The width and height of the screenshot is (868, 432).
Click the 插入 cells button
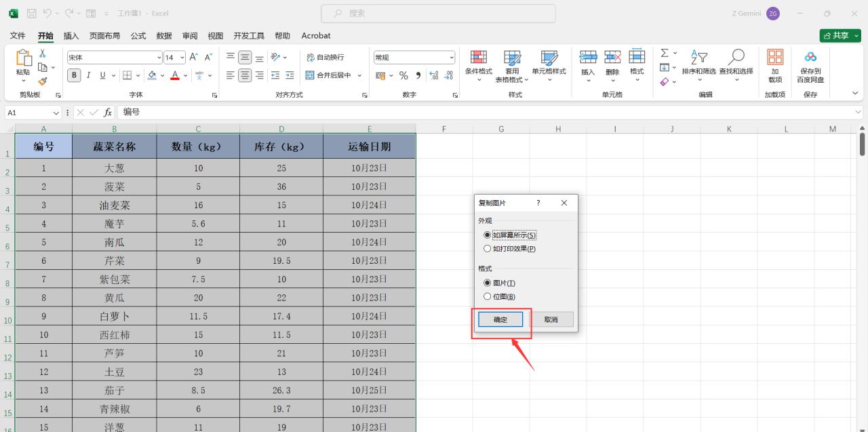(588, 66)
